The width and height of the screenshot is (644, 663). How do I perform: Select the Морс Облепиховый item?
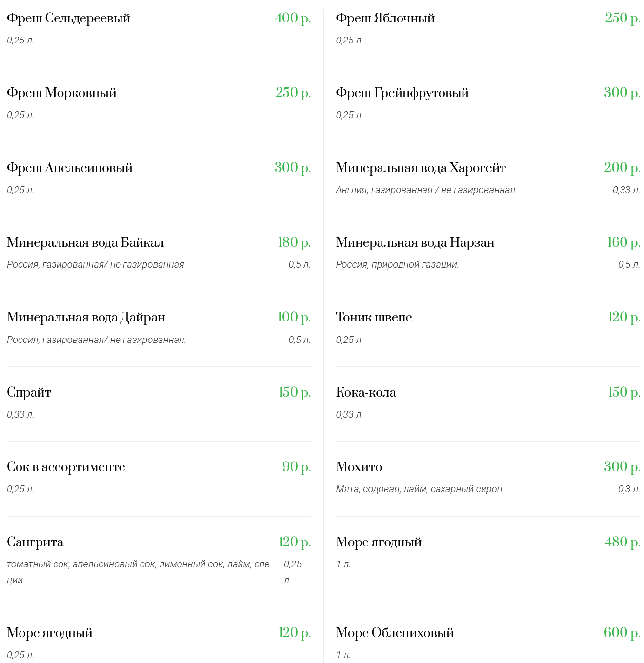(x=395, y=633)
